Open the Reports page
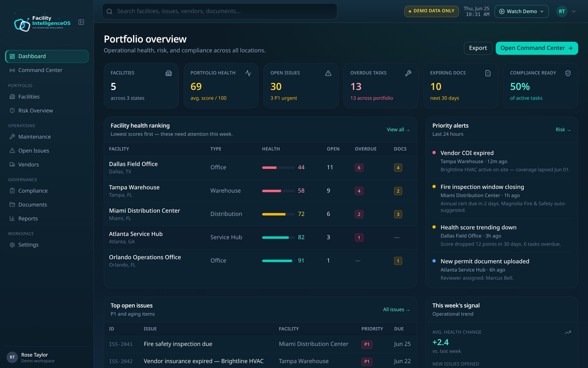The width and height of the screenshot is (588, 368). point(47,218)
